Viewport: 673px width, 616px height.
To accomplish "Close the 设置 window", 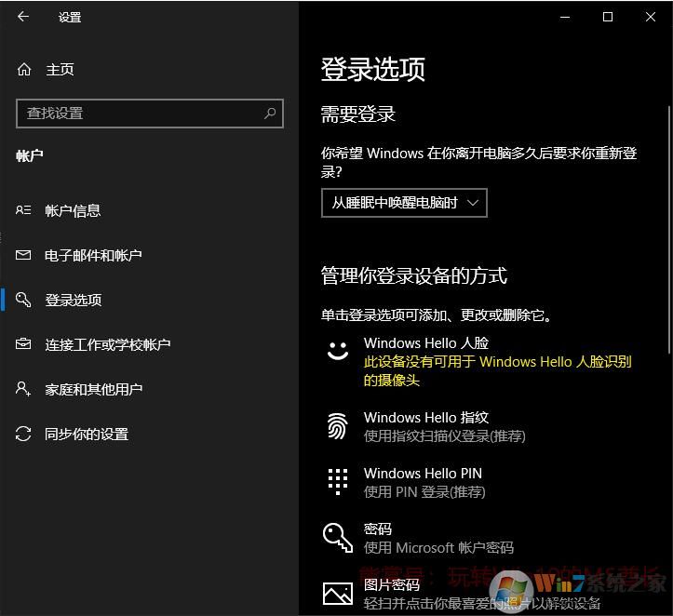I will (651, 17).
